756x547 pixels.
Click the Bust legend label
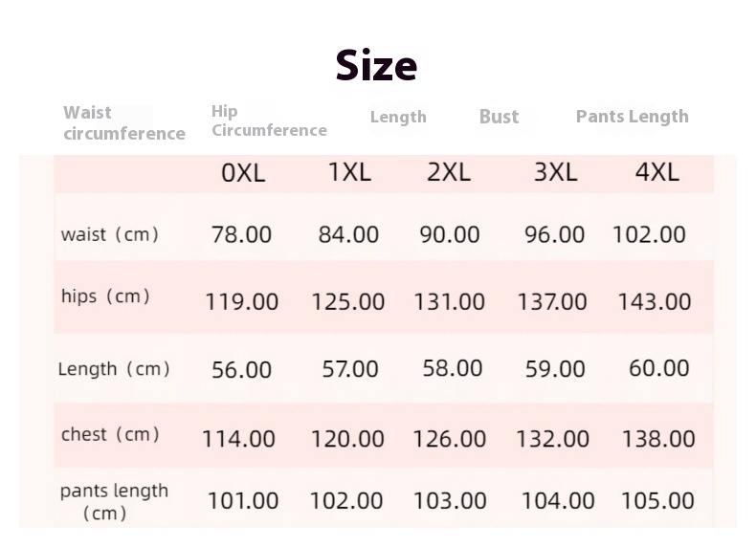pos(499,117)
